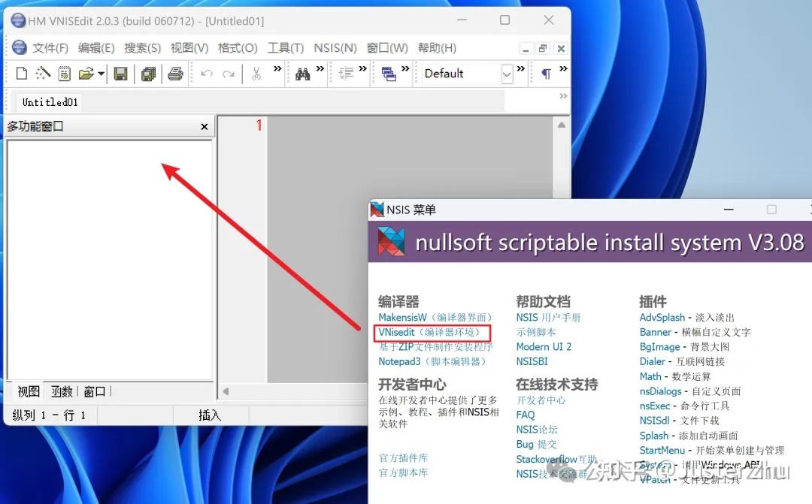Viewport: 812px width, 504px height.
Task: Open the nsDialogs plugin link
Action: 660,391
